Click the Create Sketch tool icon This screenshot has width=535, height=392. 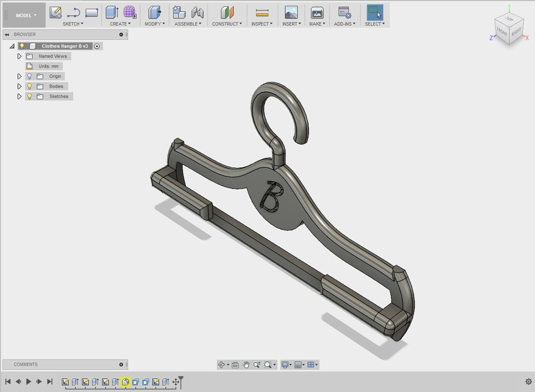[x=55, y=13]
